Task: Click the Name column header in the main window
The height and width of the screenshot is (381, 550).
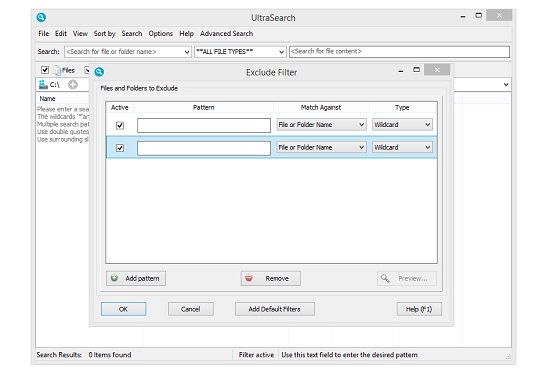Action: (x=47, y=99)
